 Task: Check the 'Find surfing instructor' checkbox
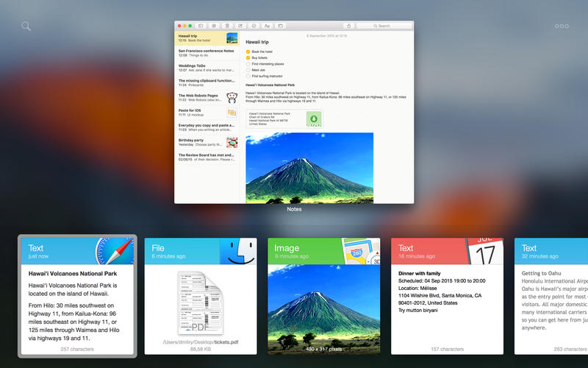point(248,76)
